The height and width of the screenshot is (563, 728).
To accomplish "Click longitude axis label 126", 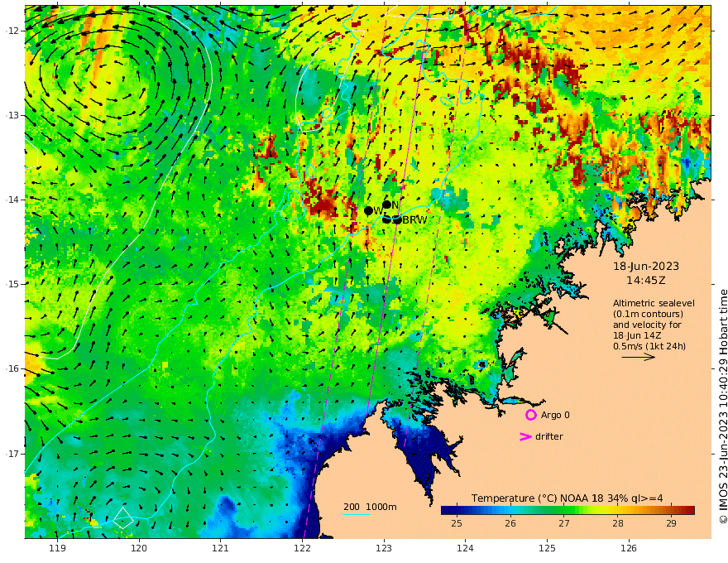I will [x=629, y=548].
